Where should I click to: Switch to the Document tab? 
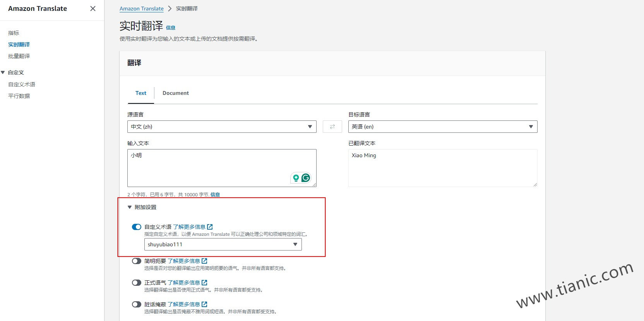176,93
